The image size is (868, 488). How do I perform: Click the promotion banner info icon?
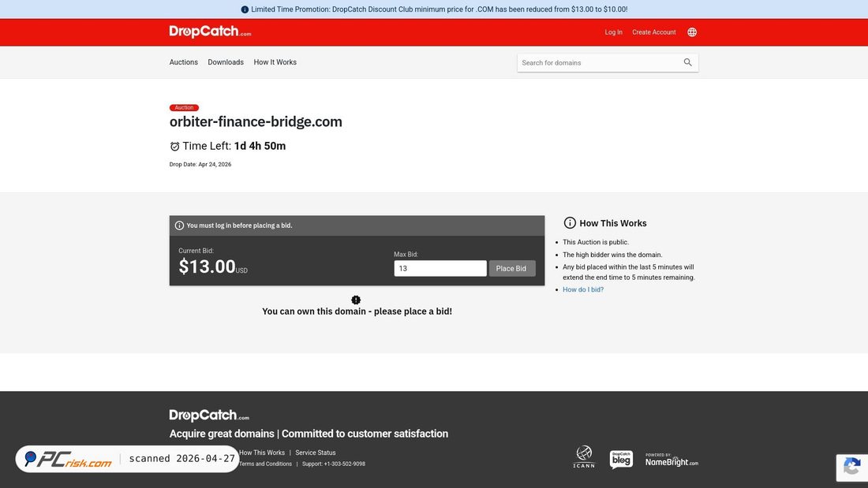pos(245,9)
